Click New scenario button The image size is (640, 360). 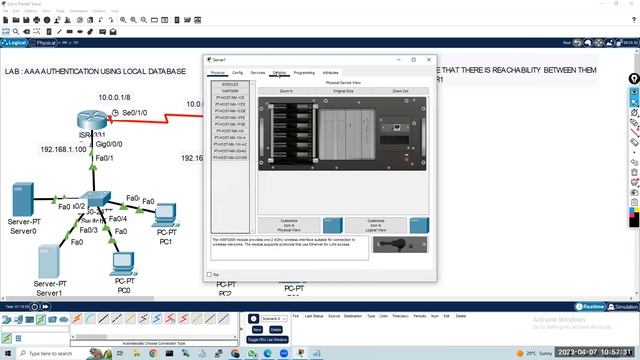pyautogui.click(x=257, y=329)
